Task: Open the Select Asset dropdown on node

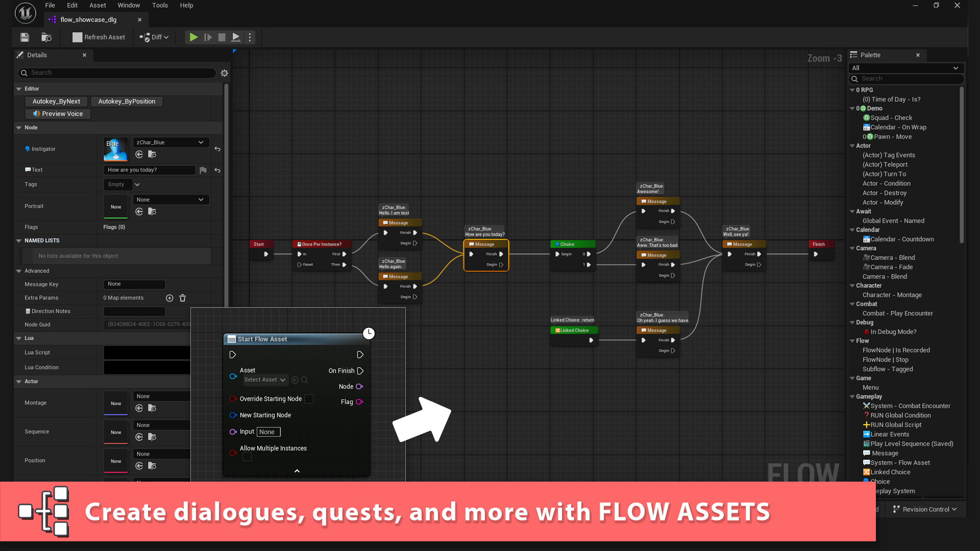Action: tap(265, 380)
